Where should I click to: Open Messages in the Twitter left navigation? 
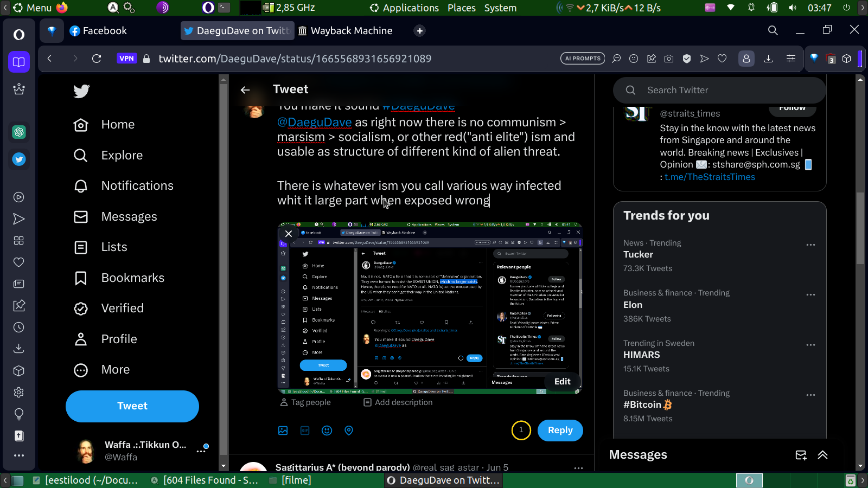pyautogui.click(x=116, y=217)
